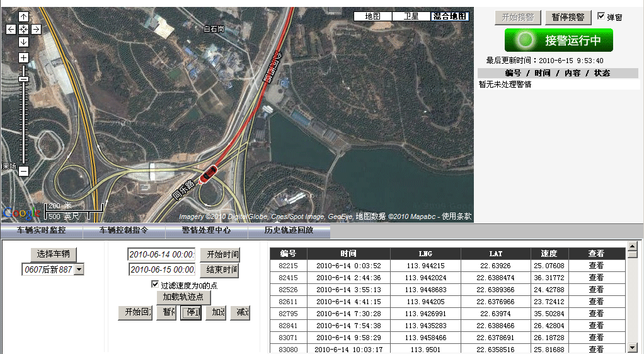Zoom in with the map plus button
This screenshot has width=644, height=354.
(x=23, y=58)
